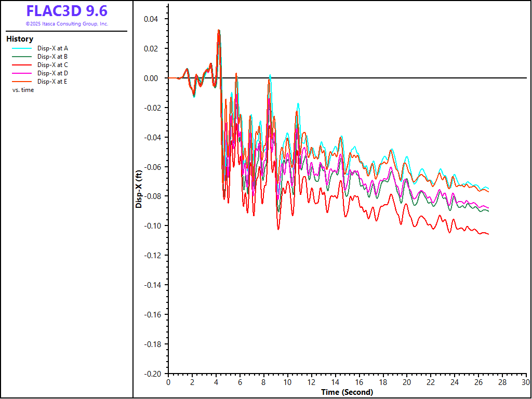Select the 'Disp-X at A' legend label
532x399 pixels.
(52, 48)
